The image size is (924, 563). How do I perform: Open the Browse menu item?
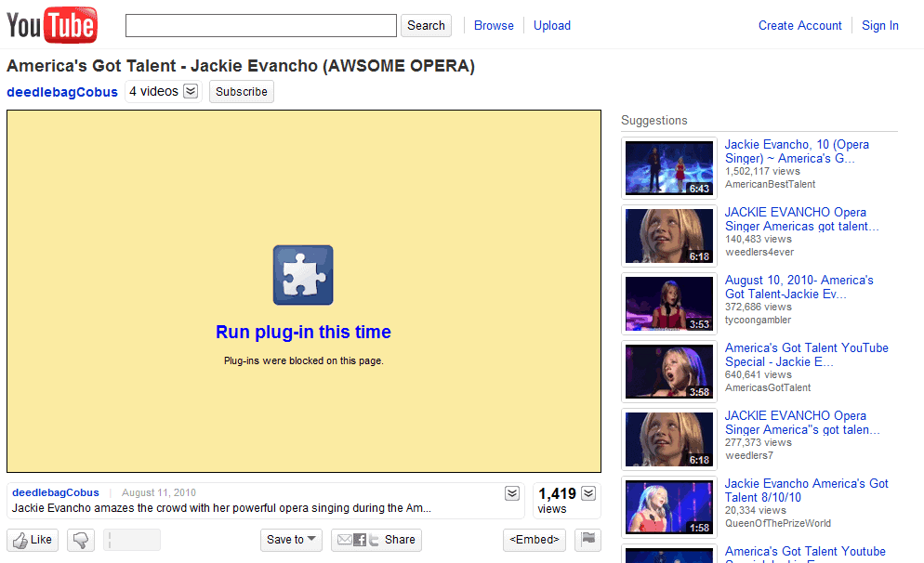(494, 25)
